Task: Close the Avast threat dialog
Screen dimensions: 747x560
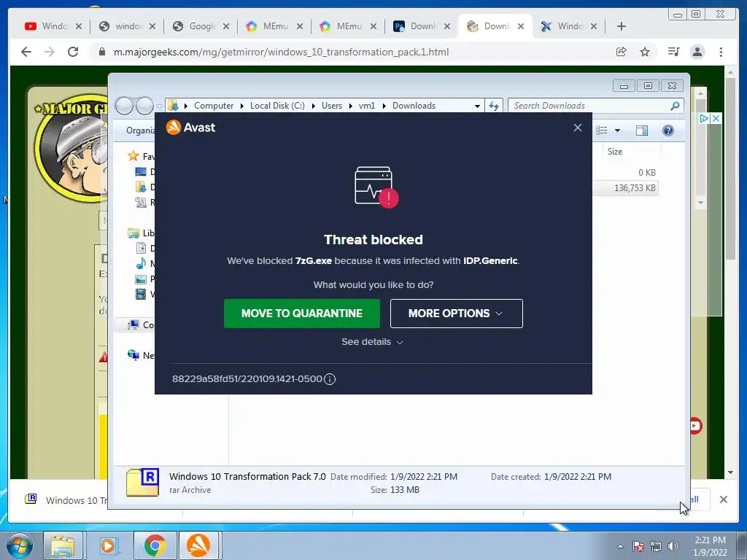Action: tap(578, 128)
